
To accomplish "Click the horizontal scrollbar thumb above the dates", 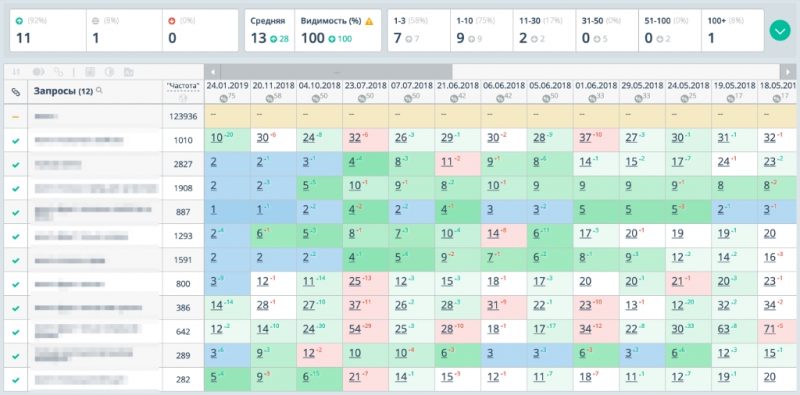I will click(x=336, y=71).
